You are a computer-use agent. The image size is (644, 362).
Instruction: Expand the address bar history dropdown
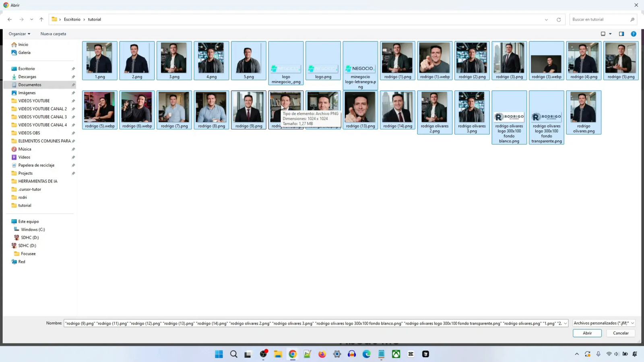(x=546, y=20)
